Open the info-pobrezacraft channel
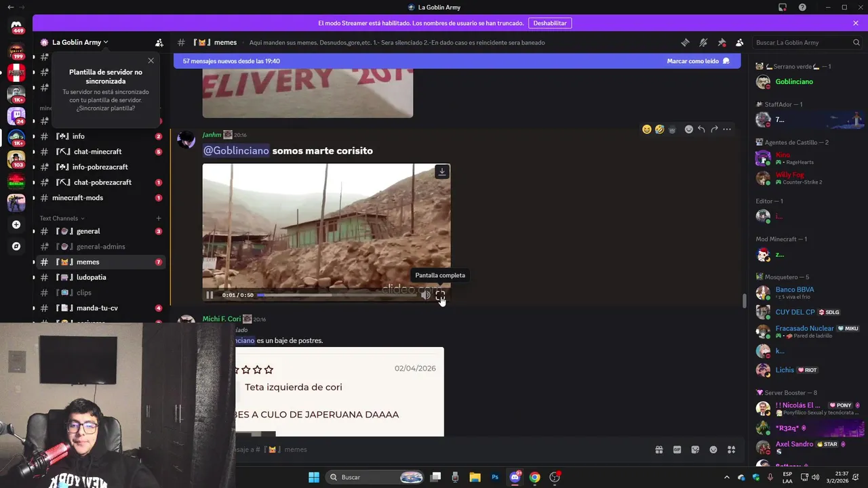This screenshot has width=868, height=488. pyautogui.click(x=100, y=167)
